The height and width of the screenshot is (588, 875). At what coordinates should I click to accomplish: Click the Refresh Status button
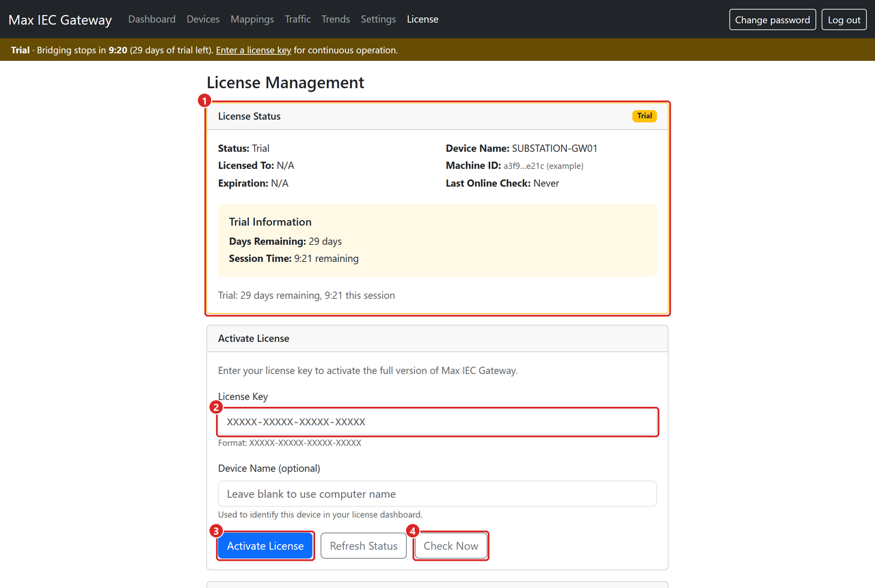pyautogui.click(x=364, y=546)
